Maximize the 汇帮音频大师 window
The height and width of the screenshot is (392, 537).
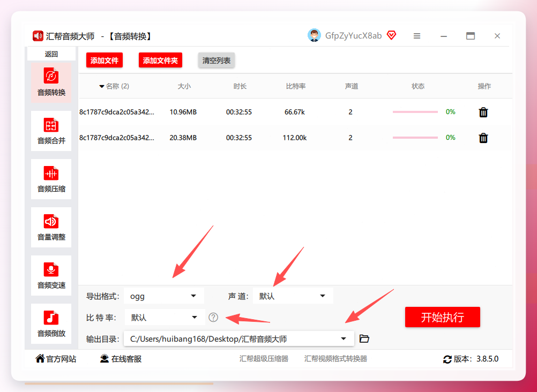tap(471, 35)
